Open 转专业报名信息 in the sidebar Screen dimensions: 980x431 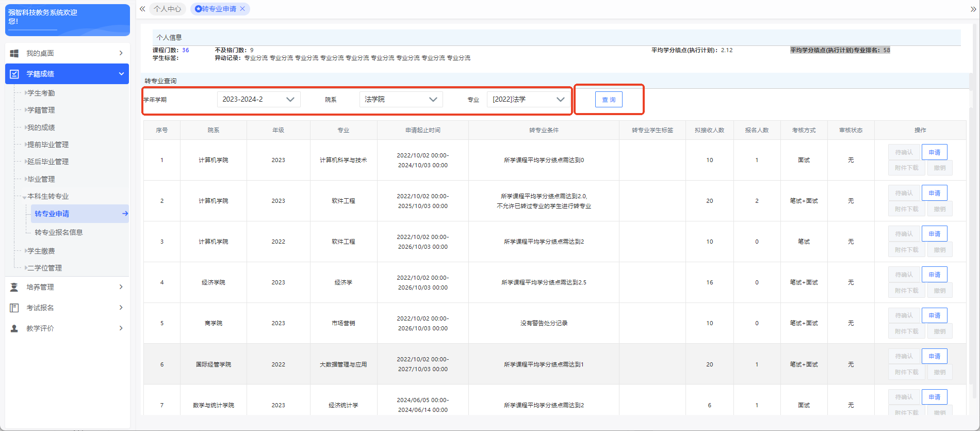[x=58, y=232]
